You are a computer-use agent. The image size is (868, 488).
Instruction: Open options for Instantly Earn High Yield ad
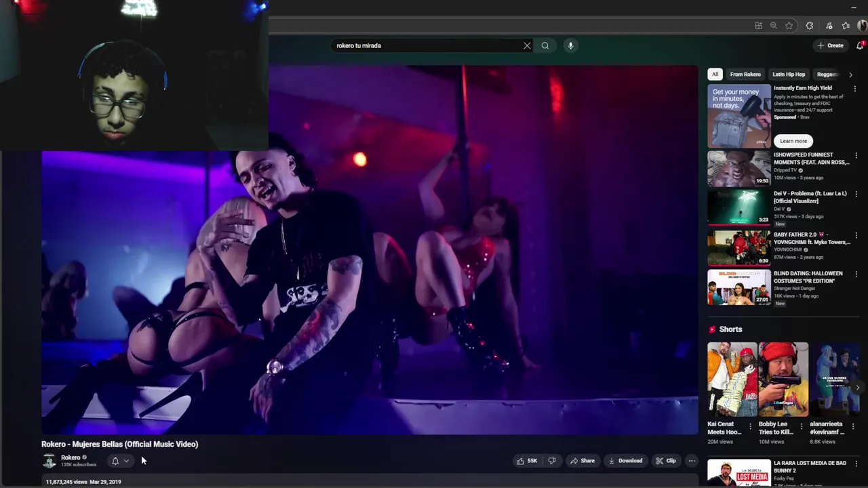(x=855, y=89)
